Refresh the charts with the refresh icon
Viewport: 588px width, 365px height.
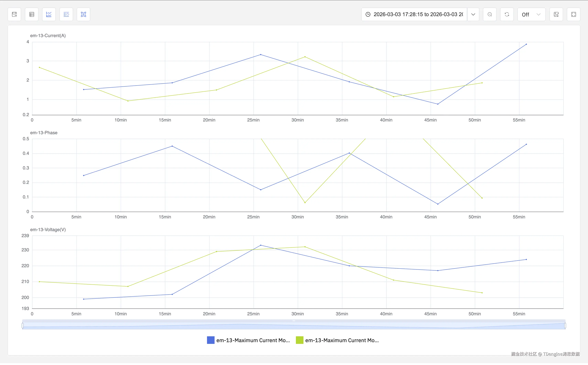pyautogui.click(x=507, y=14)
